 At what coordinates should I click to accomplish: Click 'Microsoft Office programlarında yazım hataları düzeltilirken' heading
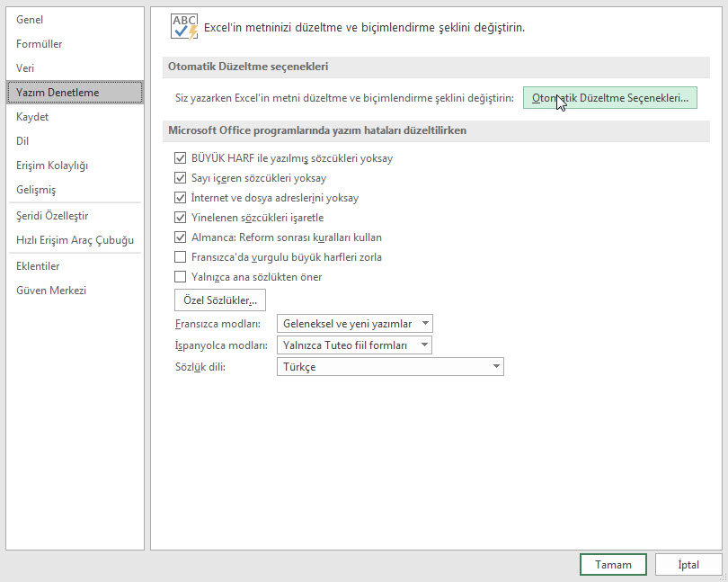317,130
